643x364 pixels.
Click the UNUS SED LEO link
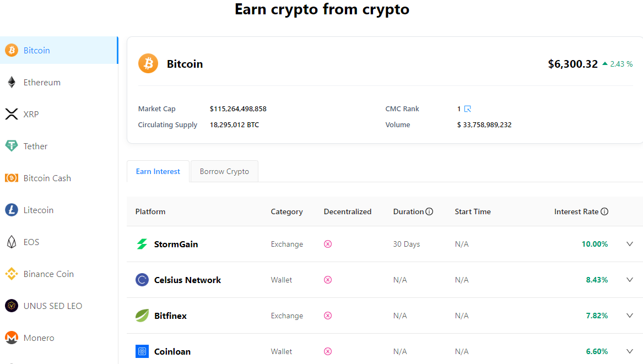tap(53, 306)
